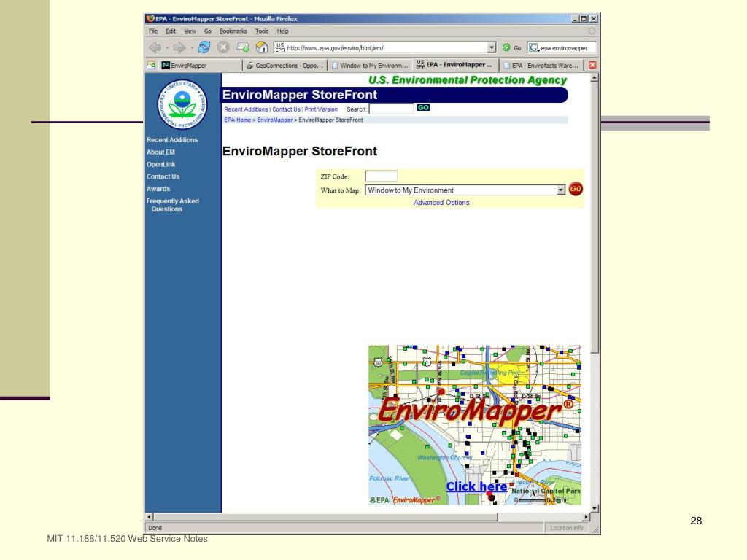This screenshot has height=560, width=747.
Task: Open the address bar history dropdown
Action: point(492,47)
